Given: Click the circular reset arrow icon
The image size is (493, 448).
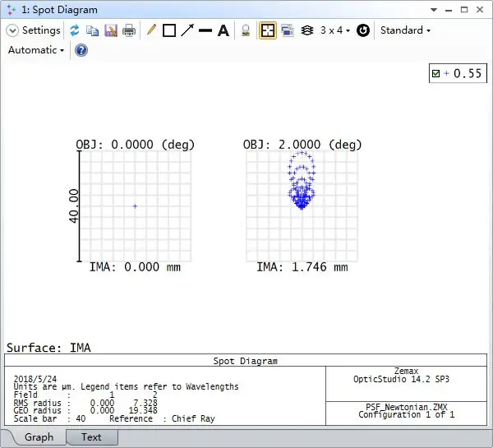Looking at the screenshot, I should point(363,30).
